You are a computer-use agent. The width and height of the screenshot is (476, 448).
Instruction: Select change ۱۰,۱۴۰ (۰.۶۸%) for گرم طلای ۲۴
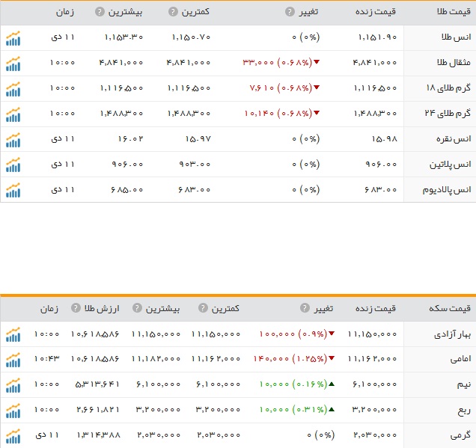282,114
